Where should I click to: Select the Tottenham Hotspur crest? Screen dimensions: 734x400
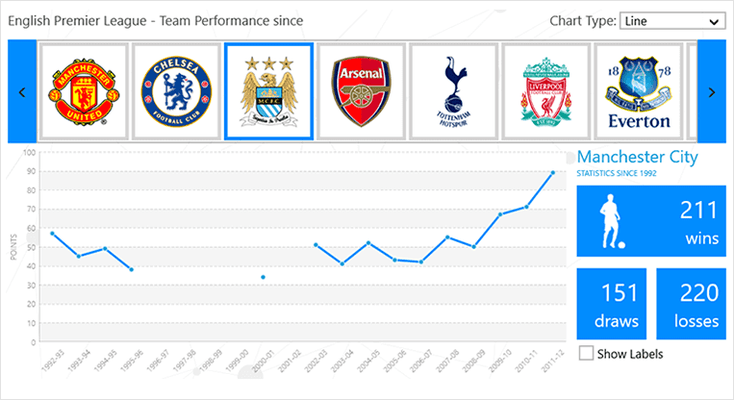pyautogui.click(x=453, y=92)
